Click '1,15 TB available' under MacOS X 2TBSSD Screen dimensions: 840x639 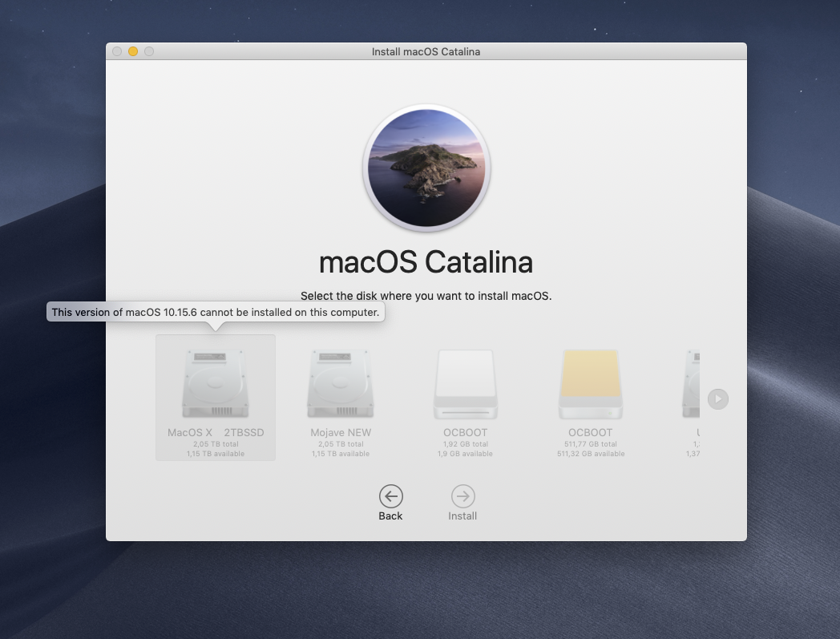[x=216, y=454]
